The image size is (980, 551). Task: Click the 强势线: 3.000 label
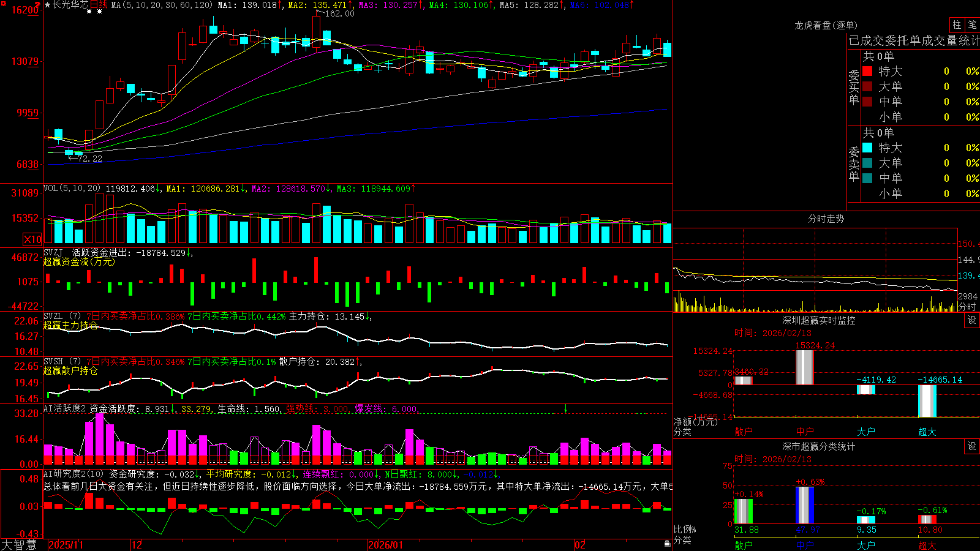click(318, 408)
